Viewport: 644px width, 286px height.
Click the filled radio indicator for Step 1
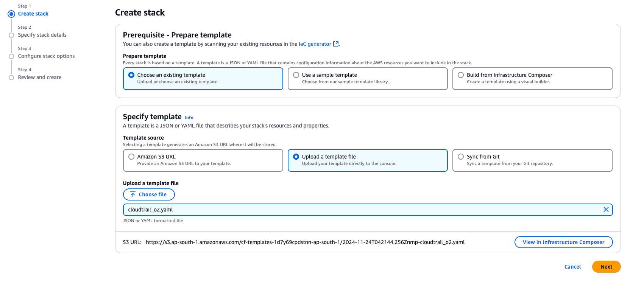(11, 14)
